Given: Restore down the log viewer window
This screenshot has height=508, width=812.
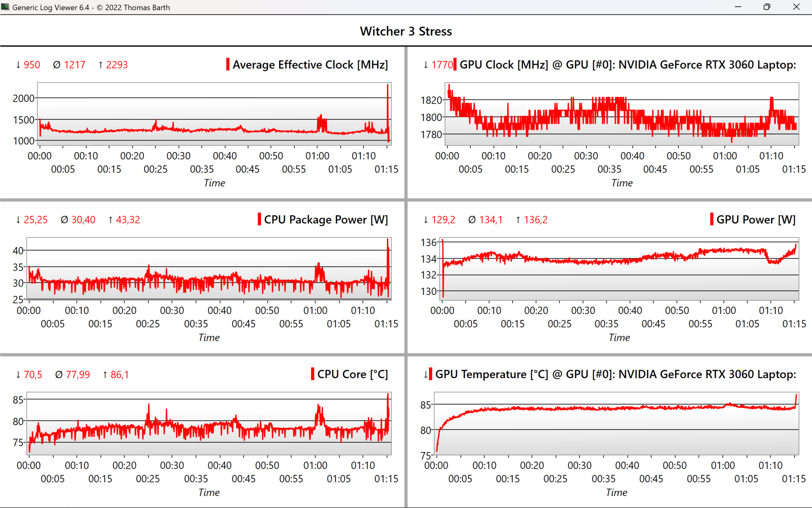Looking at the screenshot, I should pyautogui.click(x=767, y=7).
